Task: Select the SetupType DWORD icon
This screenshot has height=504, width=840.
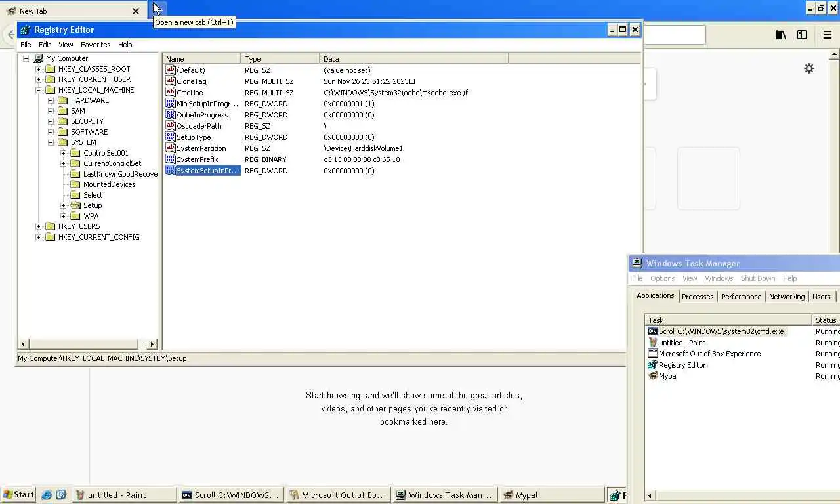Action: (x=171, y=137)
